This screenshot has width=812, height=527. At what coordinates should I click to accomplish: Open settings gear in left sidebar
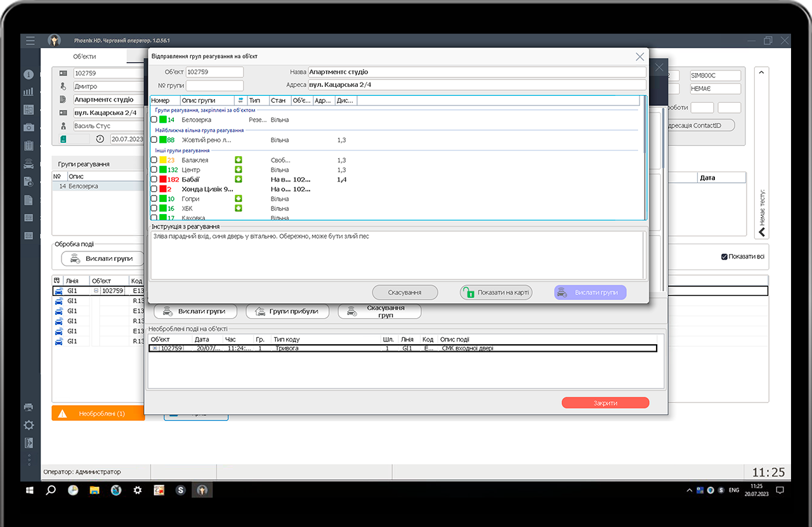(x=29, y=425)
